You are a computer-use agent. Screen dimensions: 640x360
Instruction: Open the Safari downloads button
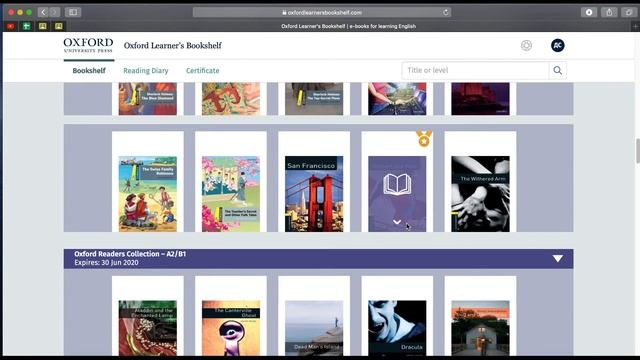tap(589, 12)
